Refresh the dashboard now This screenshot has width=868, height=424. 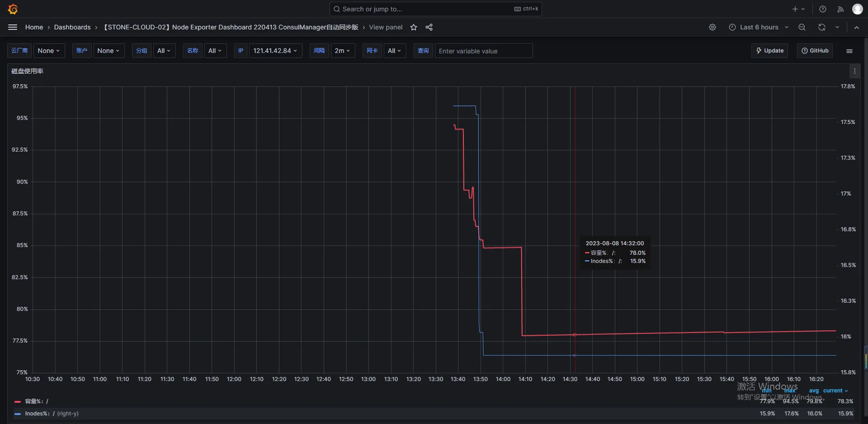click(822, 27)
